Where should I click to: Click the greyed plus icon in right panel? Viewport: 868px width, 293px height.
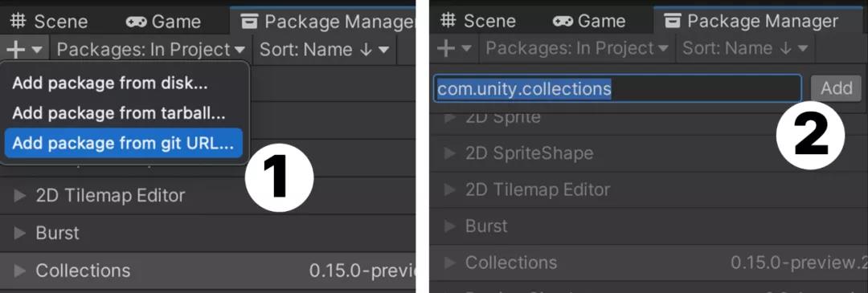[446, 48]
